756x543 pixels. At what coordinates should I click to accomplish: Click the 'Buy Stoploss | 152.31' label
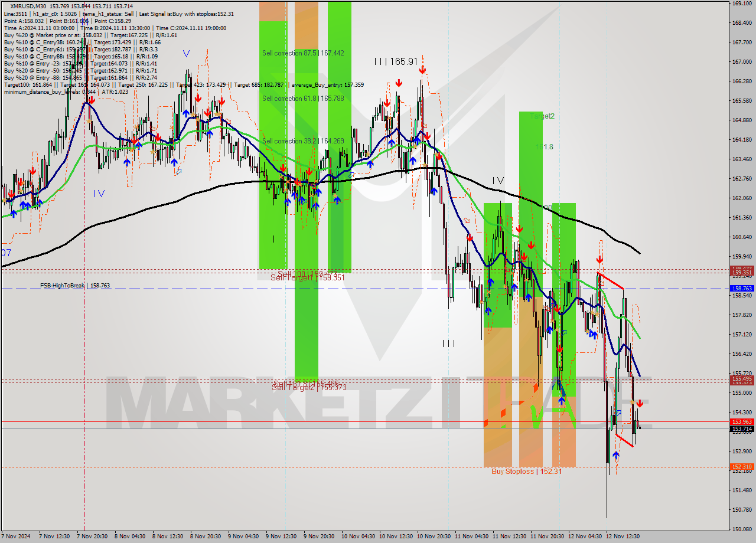tap(527, 472)
